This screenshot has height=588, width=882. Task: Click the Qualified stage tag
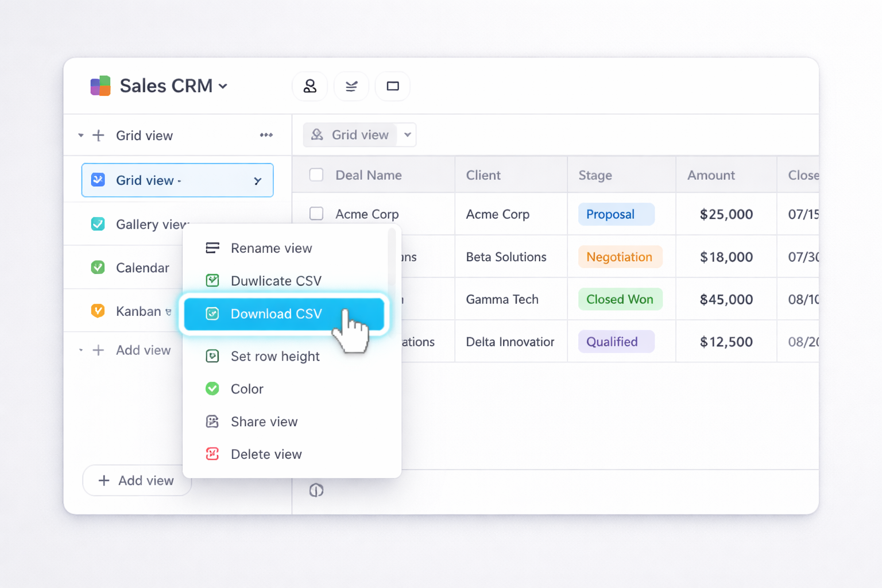tap(616, 342)
